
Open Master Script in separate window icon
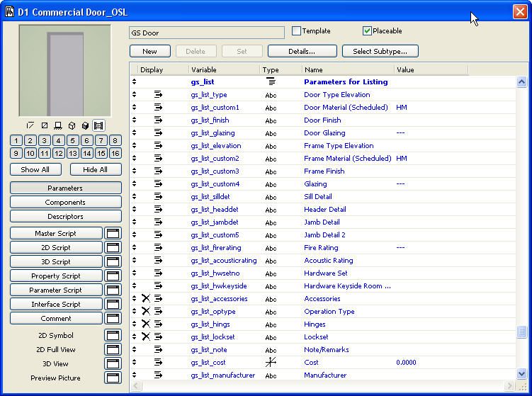(x=113, y=233)
